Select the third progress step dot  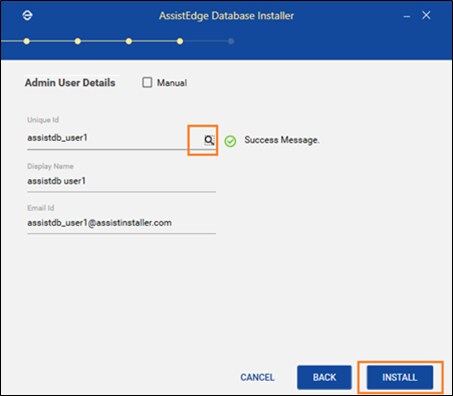(x=129, y=41)
